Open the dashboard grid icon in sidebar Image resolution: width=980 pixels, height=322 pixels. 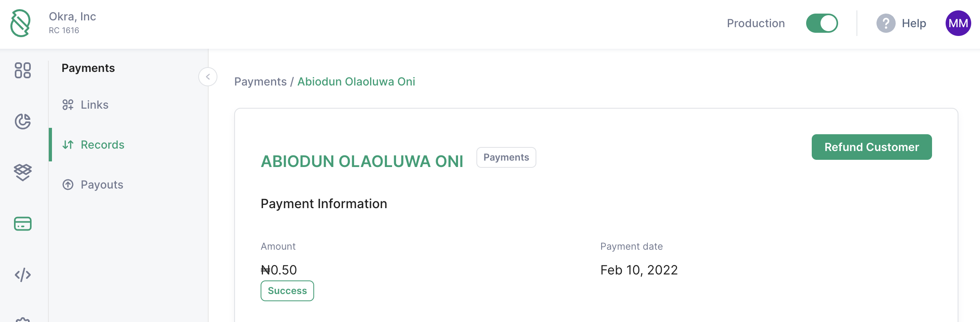23,70
